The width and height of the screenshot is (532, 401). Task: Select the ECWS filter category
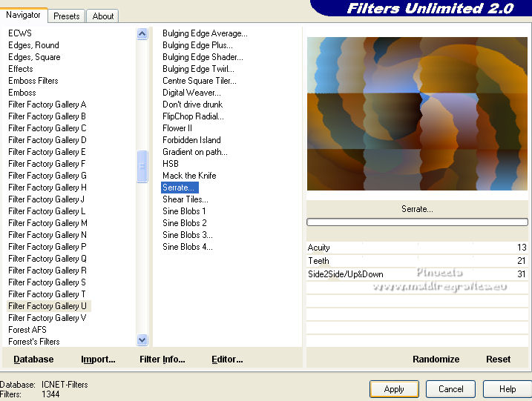click(20, 33)
